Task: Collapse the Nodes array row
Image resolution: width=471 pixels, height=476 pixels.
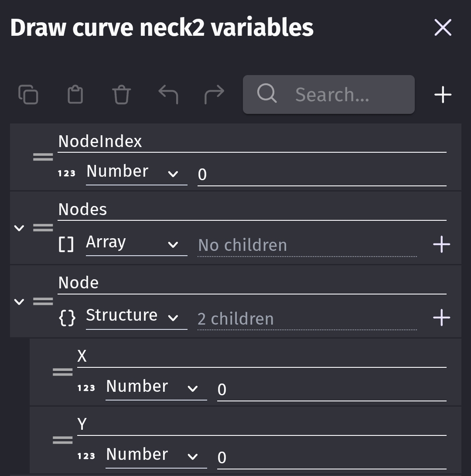Action: tap(19, 228)
